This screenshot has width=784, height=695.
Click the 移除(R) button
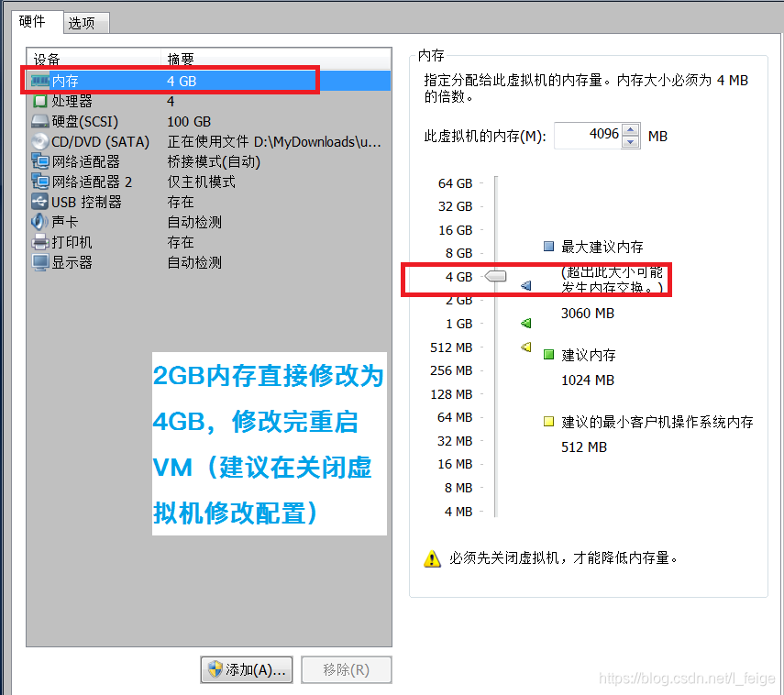coord(346,669)
